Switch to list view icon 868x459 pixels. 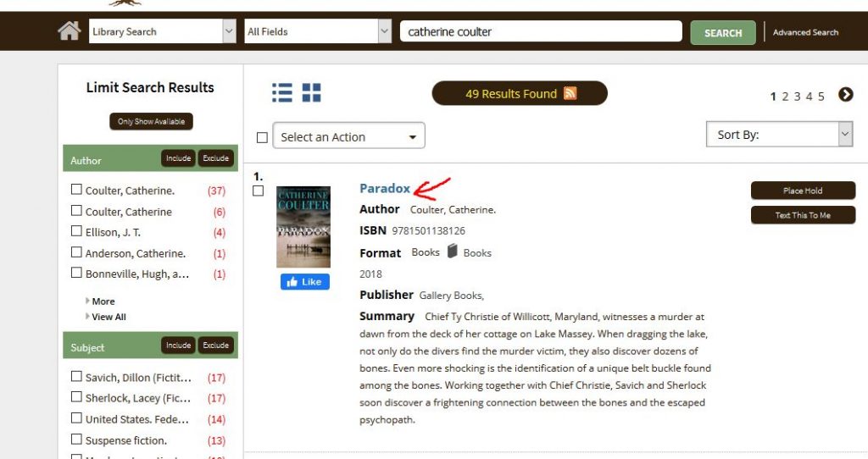tap(282, 93)
